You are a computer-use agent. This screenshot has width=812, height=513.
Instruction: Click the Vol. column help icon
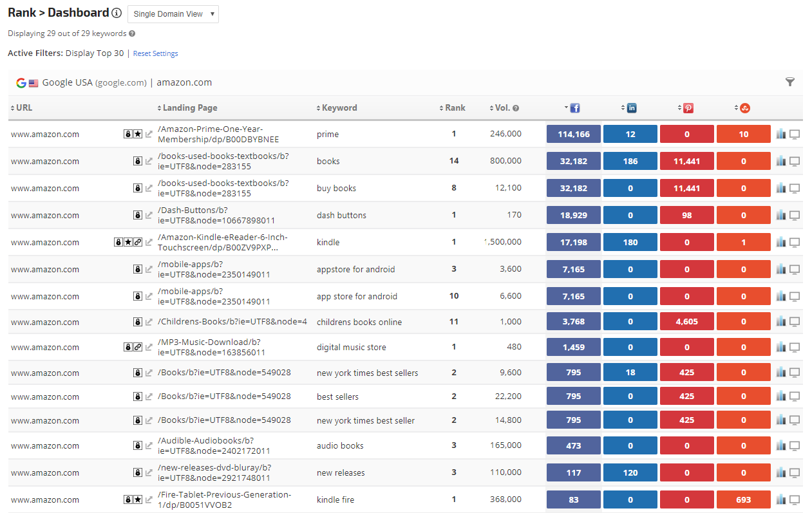(516, 108)
